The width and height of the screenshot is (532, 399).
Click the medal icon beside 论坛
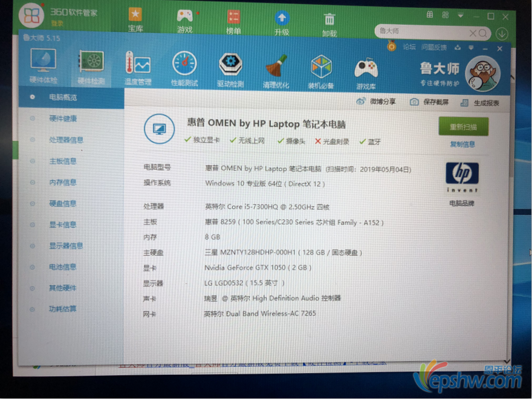coord(392,45)
